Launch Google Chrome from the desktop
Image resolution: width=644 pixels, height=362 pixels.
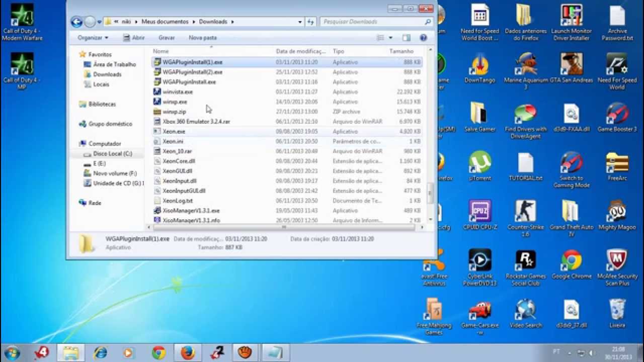[572, 264]
